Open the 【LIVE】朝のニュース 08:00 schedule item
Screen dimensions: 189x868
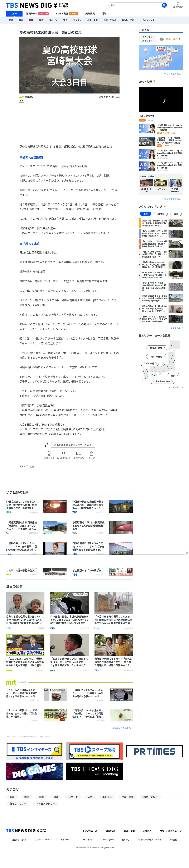click(x=161, y=129)
